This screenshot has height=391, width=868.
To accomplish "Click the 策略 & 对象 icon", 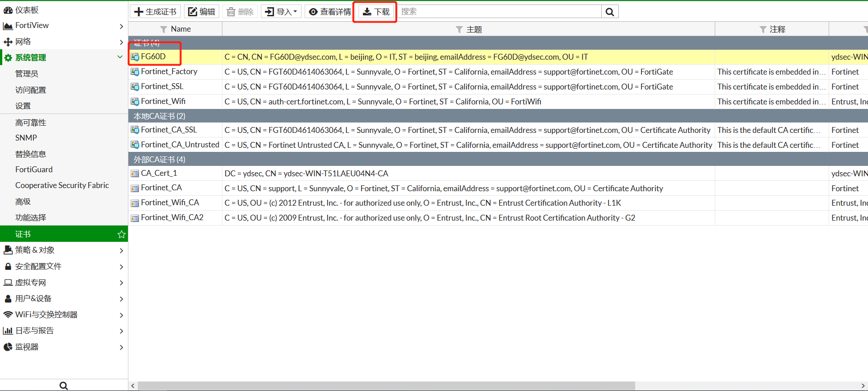I will point(8,250).
